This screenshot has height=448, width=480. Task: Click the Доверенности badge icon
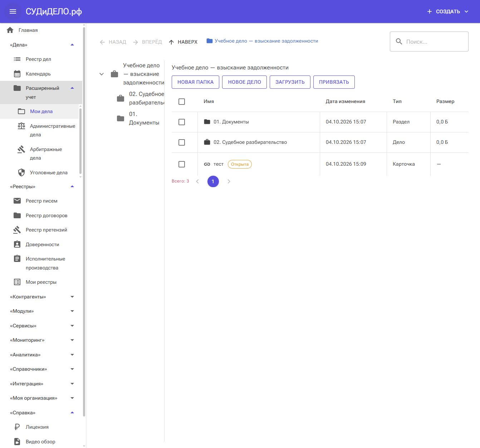17,244
